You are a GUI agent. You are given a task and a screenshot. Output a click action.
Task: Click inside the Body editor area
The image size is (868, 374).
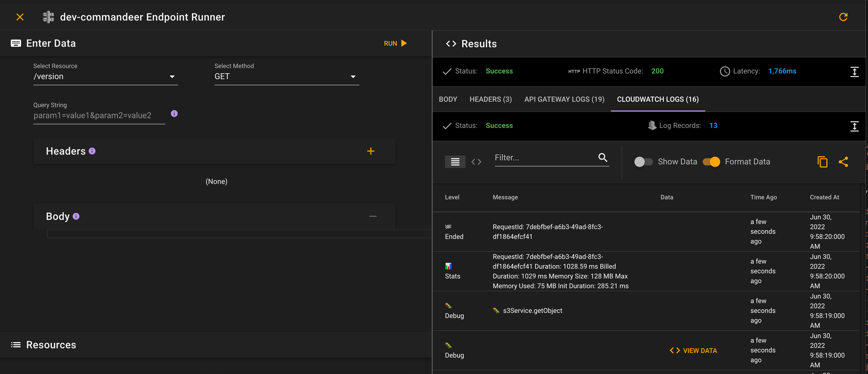click(239, 234)
